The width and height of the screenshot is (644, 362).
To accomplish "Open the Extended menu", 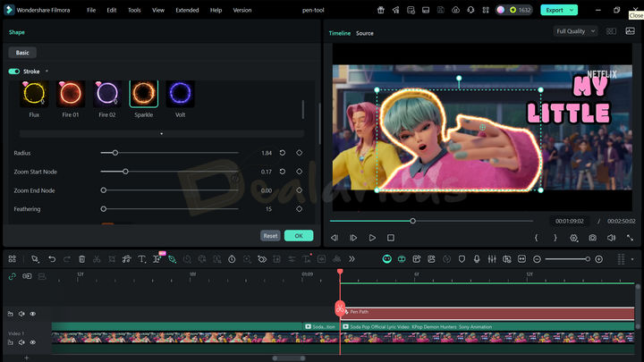I will click(x=187, y=10).
